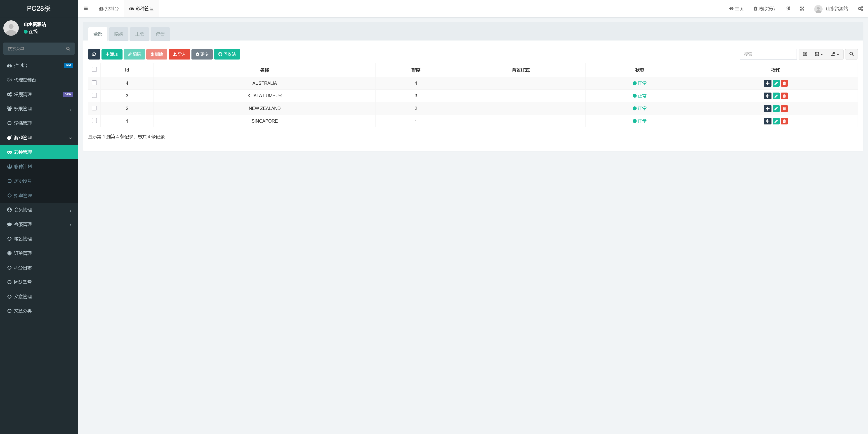
Task: Check the select-all header checkbox
Action: click(94, 69)
